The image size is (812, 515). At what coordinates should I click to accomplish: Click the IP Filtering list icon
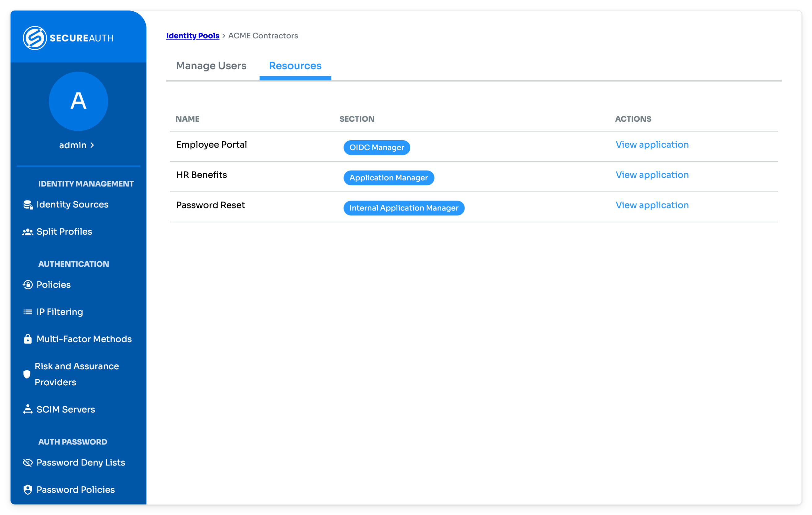[28, 312]
